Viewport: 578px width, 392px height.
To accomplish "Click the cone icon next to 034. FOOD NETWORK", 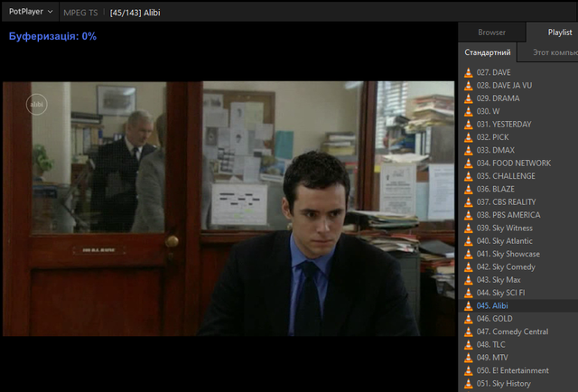I will pos(468,163).
